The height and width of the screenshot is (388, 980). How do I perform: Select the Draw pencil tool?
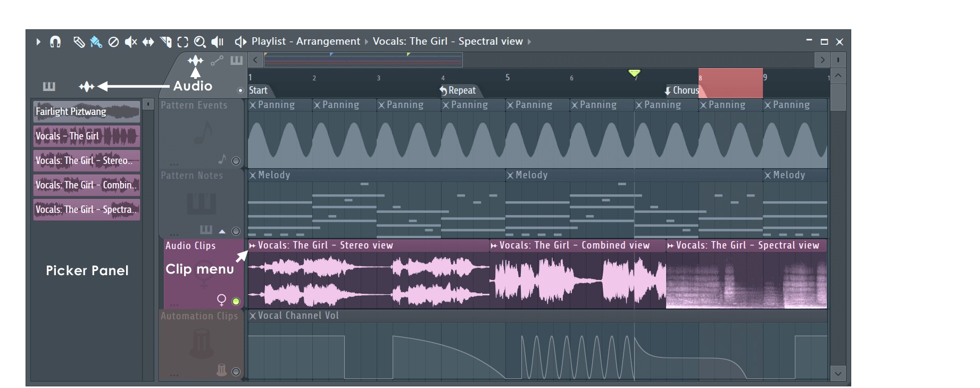pyautogui.click(x=79, y=42)
